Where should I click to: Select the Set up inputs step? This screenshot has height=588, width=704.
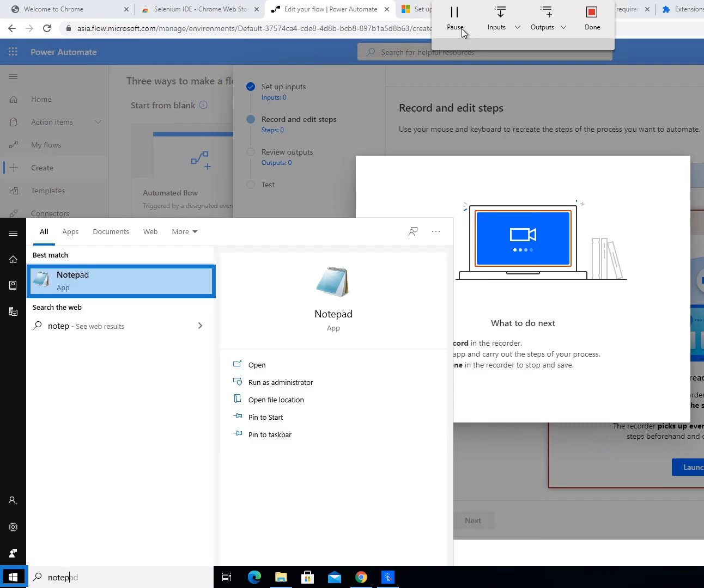[283, 87]
